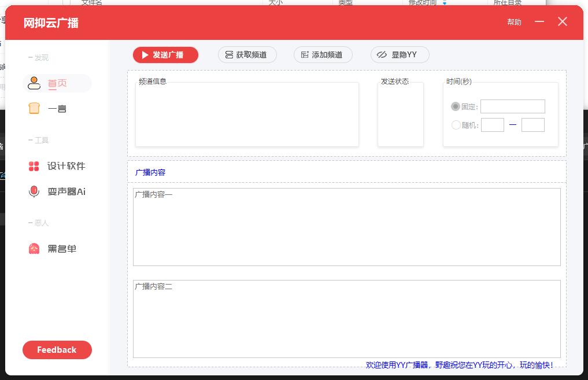Viewport: 588px width, 380px height.
Task: Click the 发送状态 send status box
Action: point(401,115)
